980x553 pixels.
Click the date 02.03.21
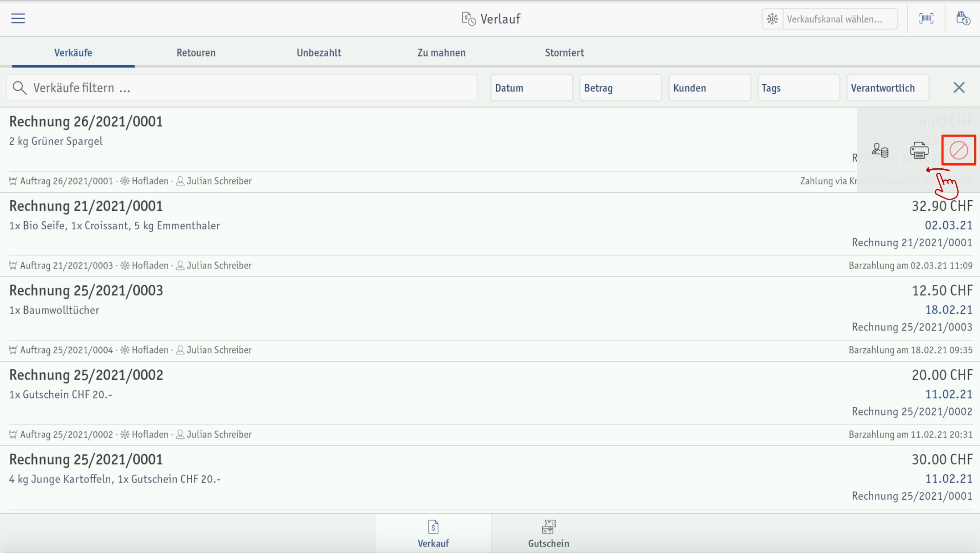pyautogui.click(x=948, y=225)
